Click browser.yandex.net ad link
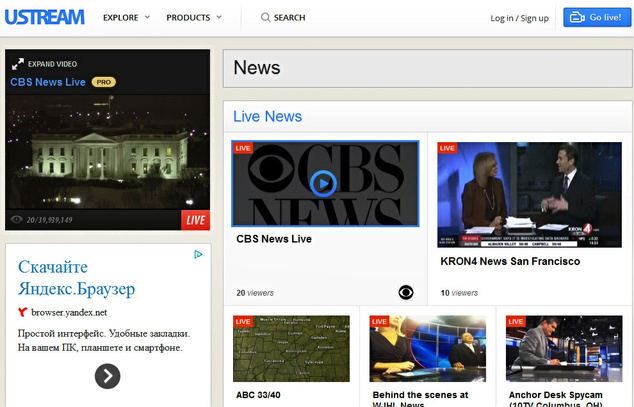634x407 pixels. (x=69, y=312)
